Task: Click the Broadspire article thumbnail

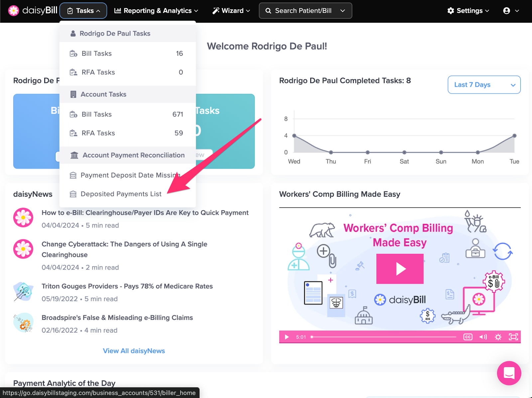Action: pyautogui.click(x=23, y=323)
